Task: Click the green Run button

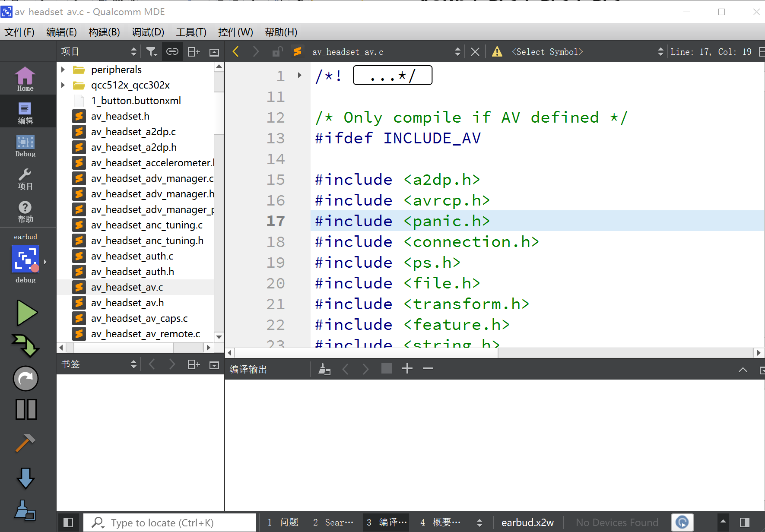Action: pos(27,313)
